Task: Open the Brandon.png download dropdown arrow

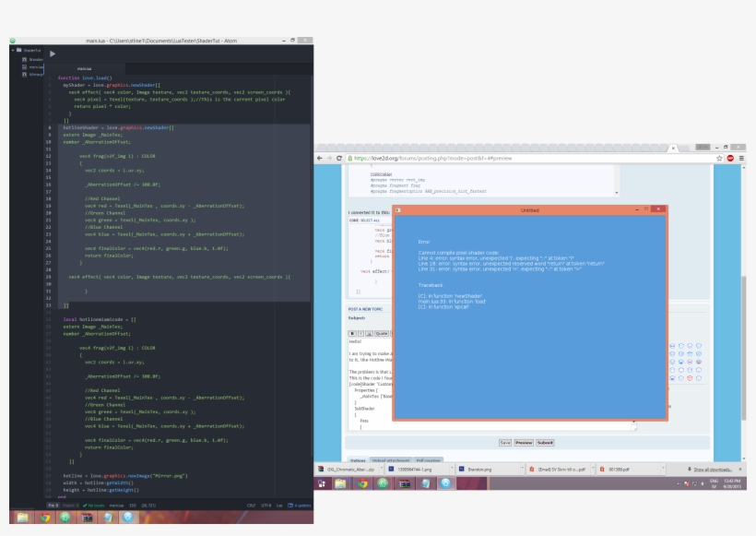Action: pyautogui.click(x=523, y=466)
